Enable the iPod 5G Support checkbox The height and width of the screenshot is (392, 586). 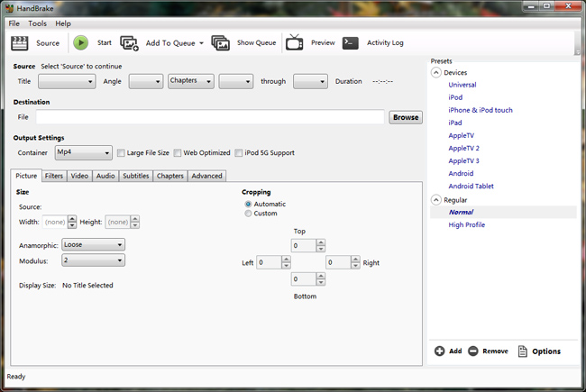click(x=238, y=153)
